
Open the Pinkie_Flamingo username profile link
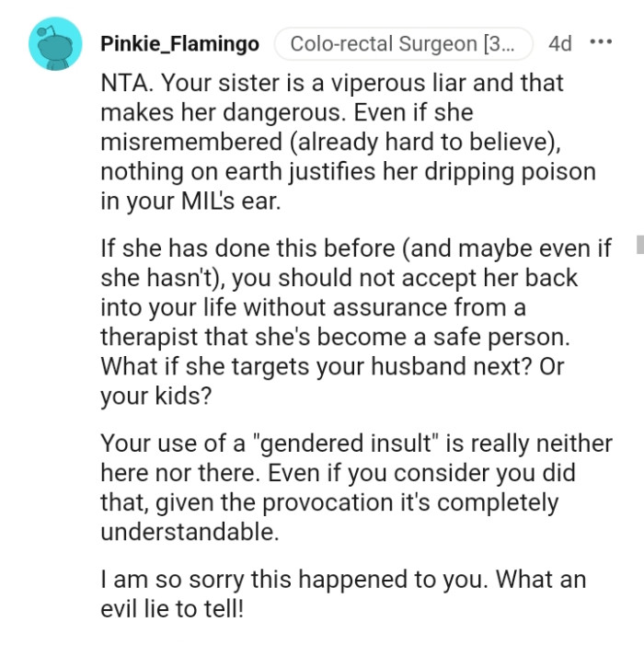(x=179, y=44)
